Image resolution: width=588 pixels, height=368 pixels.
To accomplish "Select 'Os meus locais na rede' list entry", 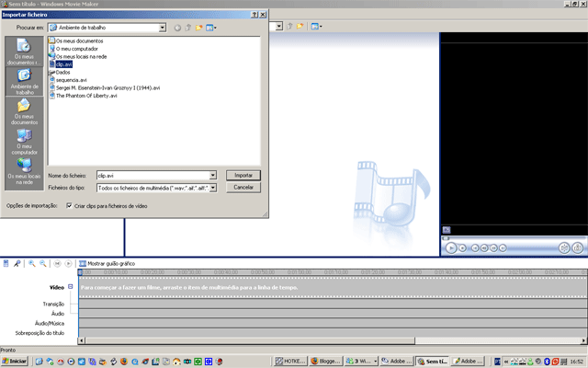I will click(x=78, y=57).
